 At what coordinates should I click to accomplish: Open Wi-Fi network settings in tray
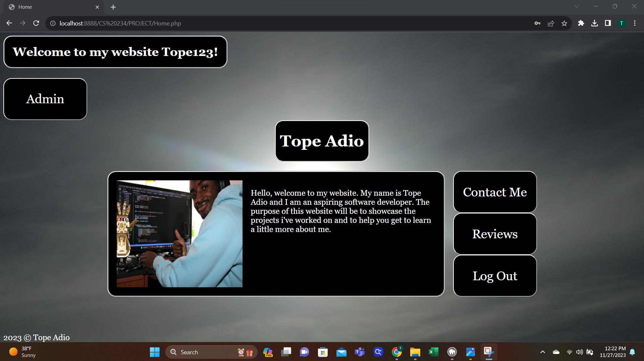click(569, 352)
